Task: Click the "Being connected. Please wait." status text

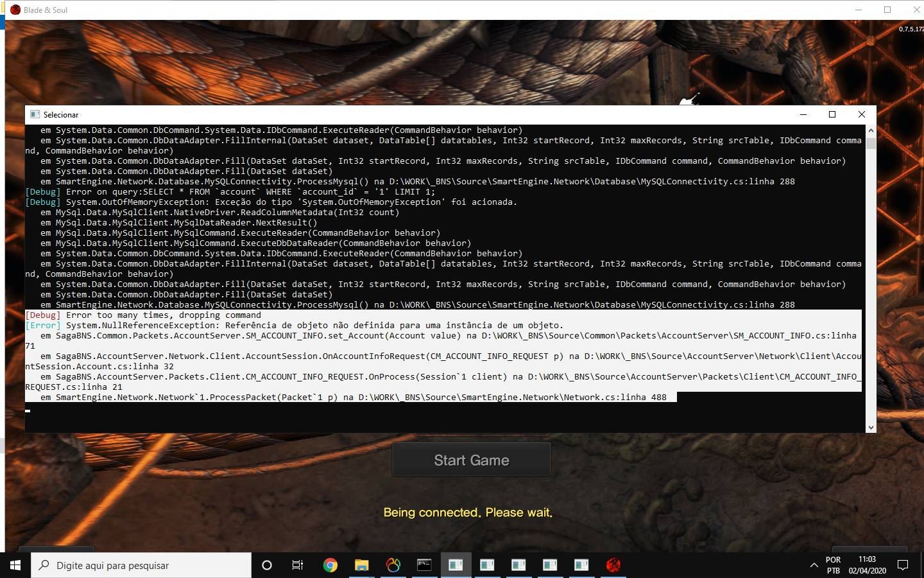Action: coord(468,512)
